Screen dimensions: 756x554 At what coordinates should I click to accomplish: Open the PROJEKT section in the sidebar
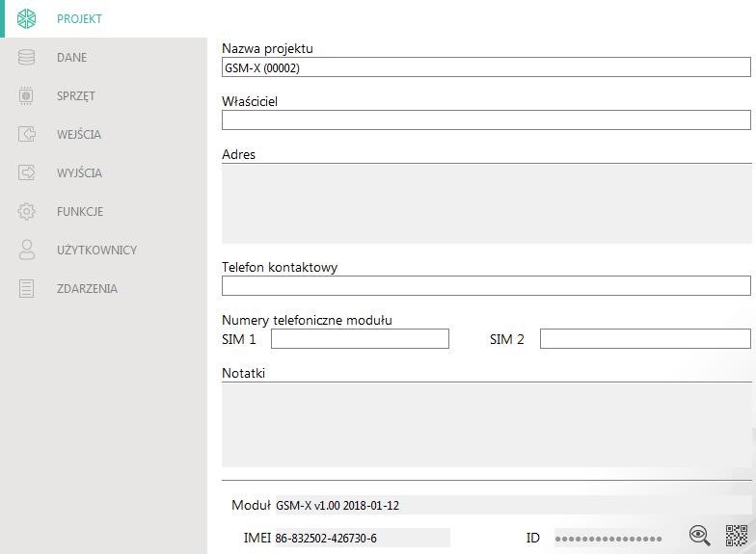tap(104, 19)
